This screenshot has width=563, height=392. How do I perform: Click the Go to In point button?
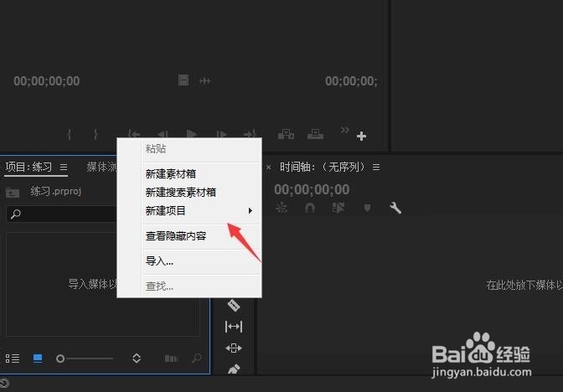(x=133, y=134)
